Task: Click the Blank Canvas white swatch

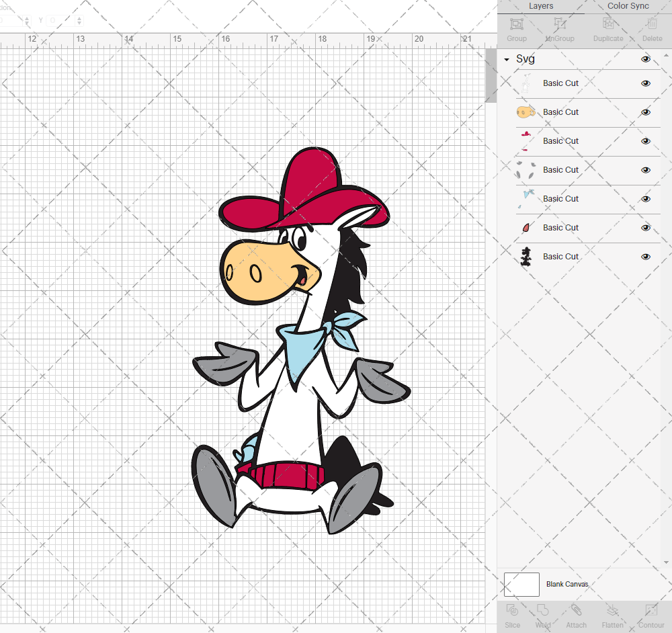Action: click(x=521, y=584)
